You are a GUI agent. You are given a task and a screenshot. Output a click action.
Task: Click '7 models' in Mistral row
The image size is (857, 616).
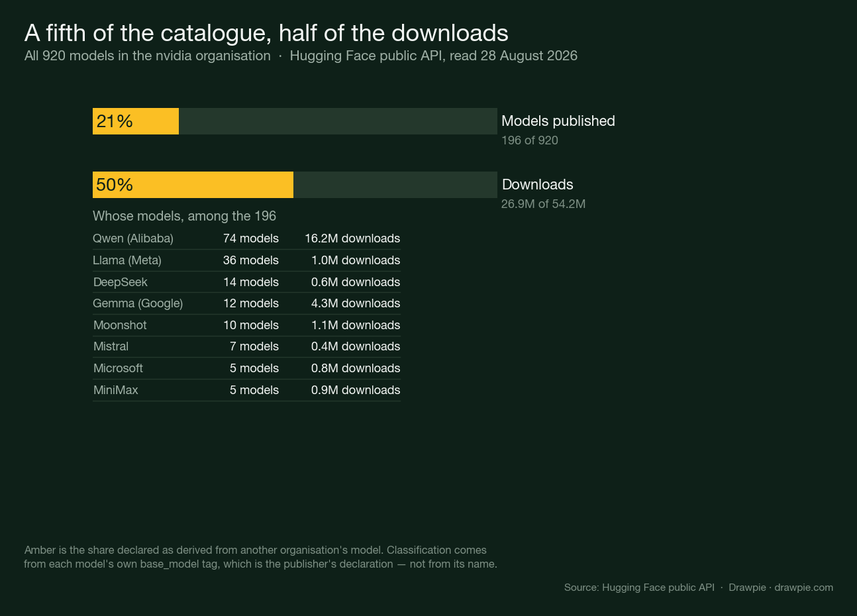click(254, 346)
